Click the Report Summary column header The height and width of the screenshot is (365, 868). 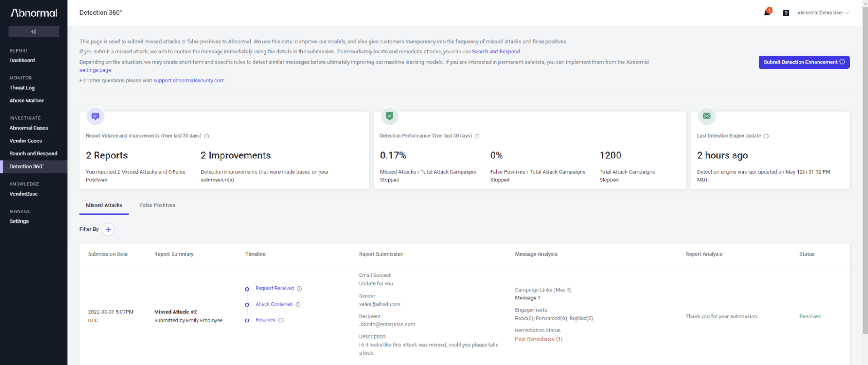point(174,254)
